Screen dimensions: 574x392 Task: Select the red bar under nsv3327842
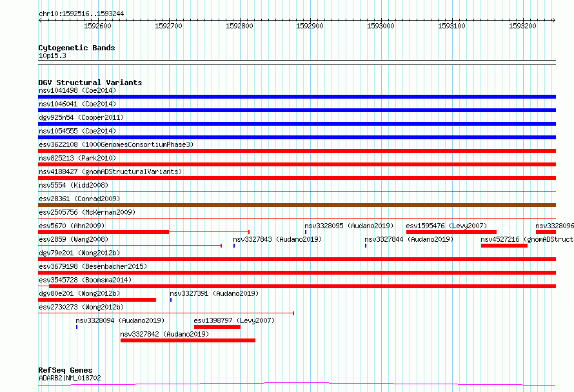tap(188, 340)
